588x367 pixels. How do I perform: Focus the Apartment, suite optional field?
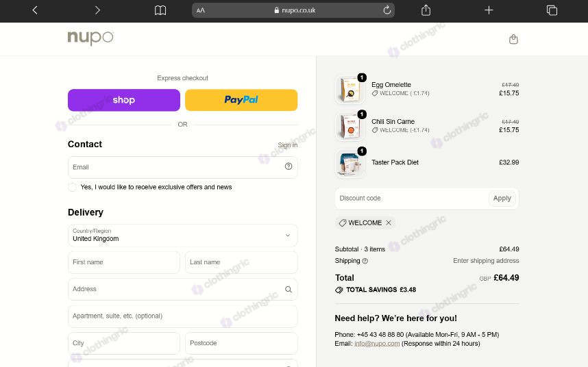[x=182, y=316]
